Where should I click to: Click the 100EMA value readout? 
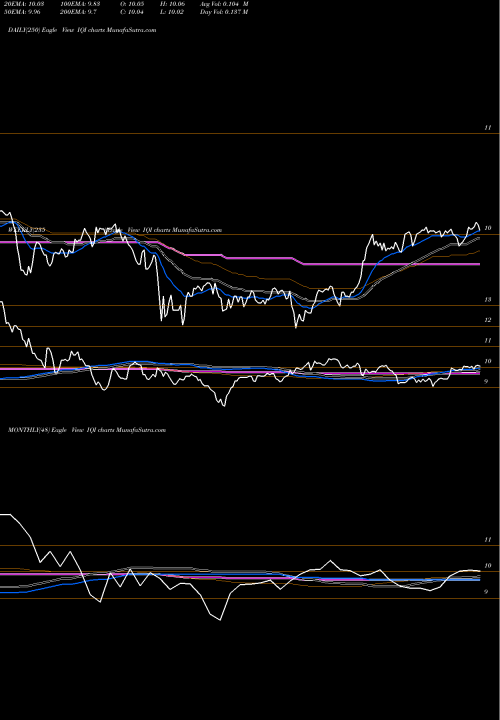[x=80, y=4]
